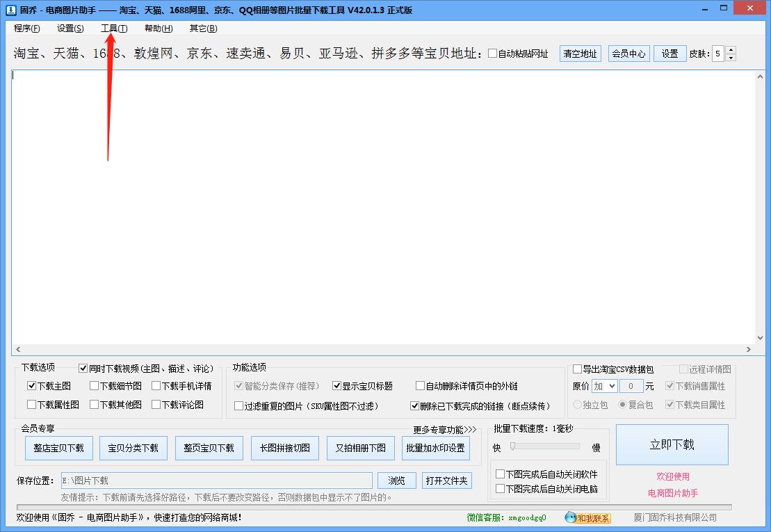
Task: Click the 和我联系 QQ contact icon
Action: (587, 518)
